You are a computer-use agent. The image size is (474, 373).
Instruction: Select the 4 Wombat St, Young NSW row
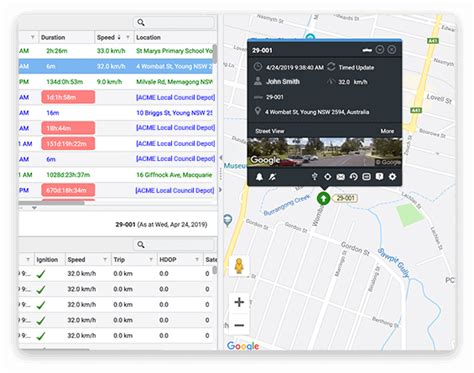pyautogui.click(x=116, y=66)
